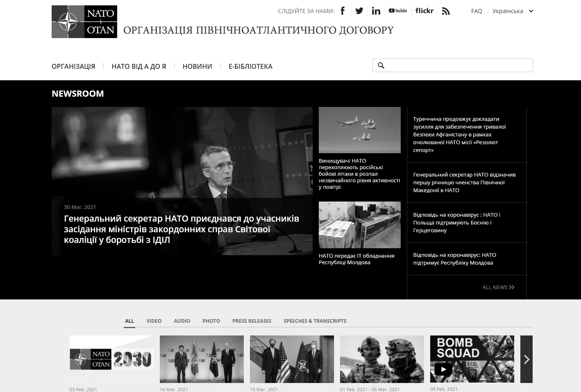Click the NATO OTAN logo in header

(84, 22)
